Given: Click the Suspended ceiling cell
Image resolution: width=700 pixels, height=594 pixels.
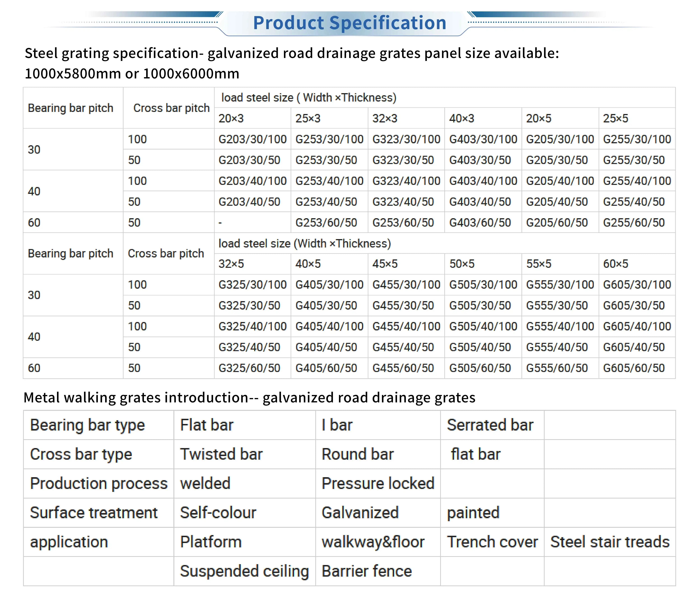Looking at the screenshot, I should (244, 571).
